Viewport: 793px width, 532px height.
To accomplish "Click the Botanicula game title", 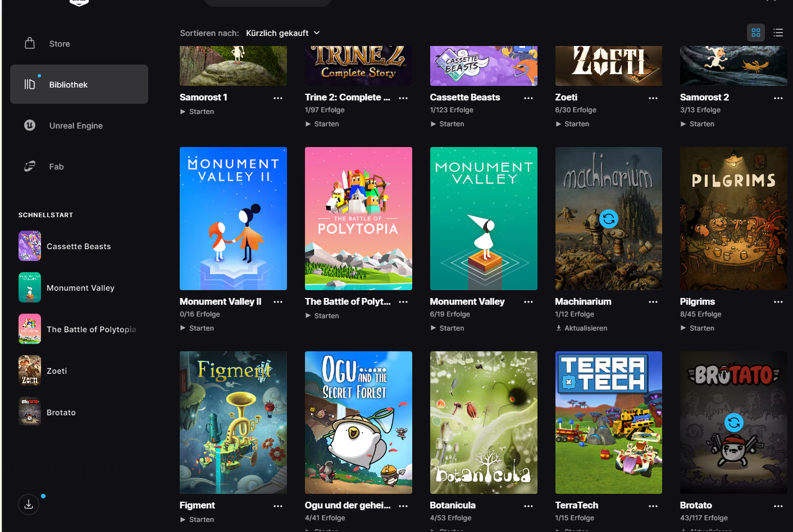I will point(453,505).
